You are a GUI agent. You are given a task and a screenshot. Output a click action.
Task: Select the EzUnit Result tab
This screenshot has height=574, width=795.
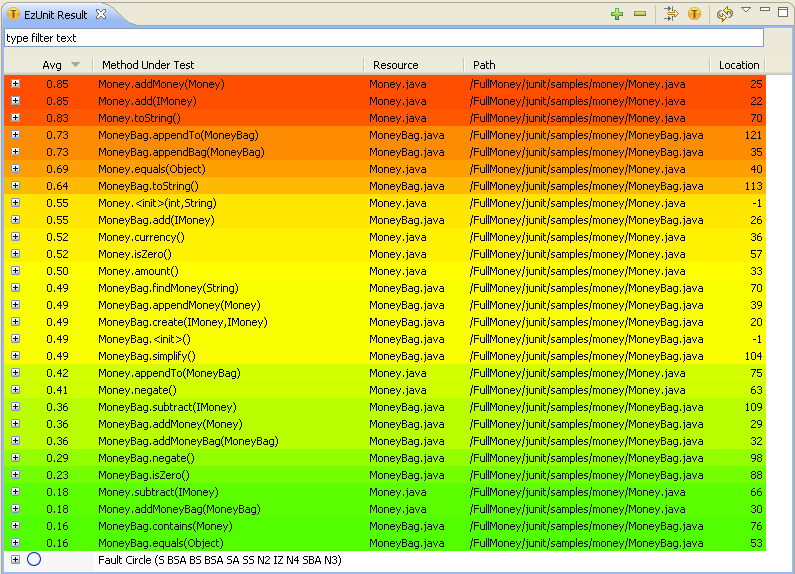55,15
